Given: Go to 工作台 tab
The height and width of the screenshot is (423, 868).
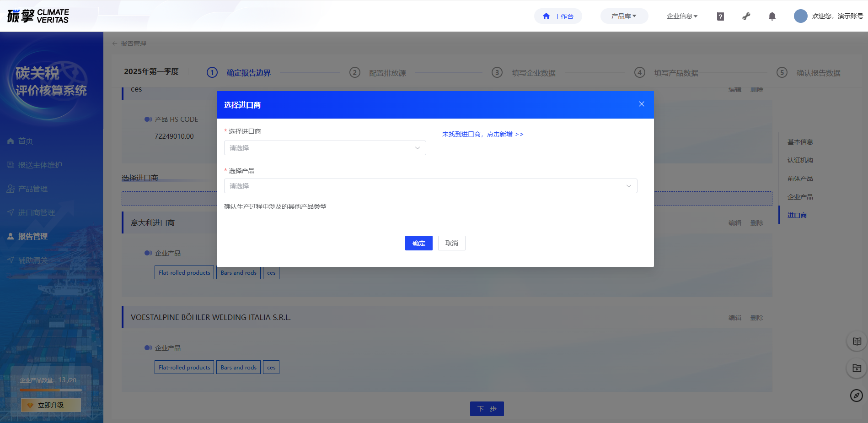Looking at the screenshot, I should [558, 16].
